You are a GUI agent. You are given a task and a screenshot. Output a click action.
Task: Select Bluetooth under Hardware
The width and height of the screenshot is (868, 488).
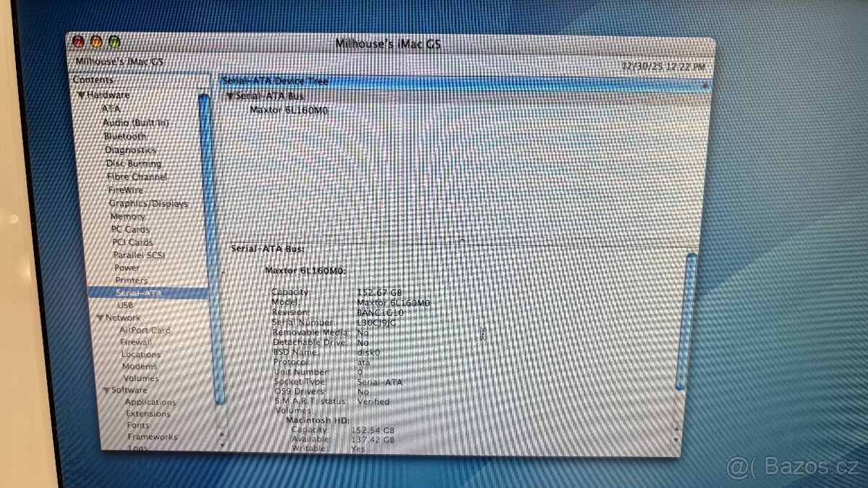click(124, 136)
